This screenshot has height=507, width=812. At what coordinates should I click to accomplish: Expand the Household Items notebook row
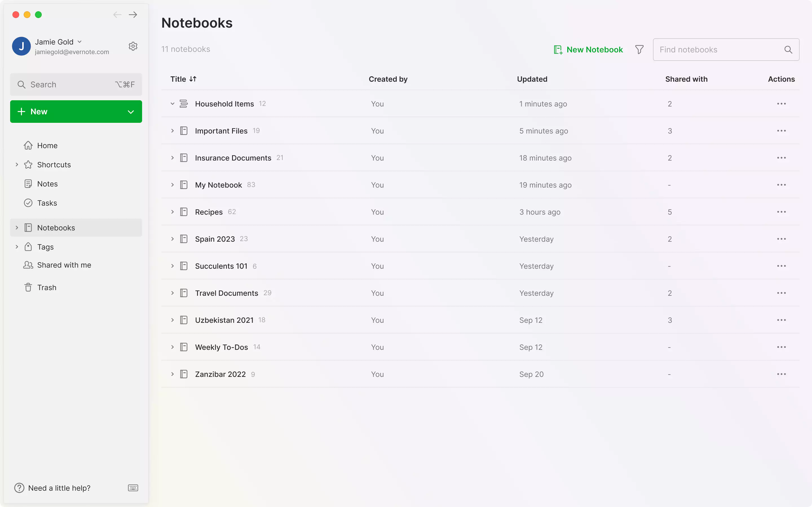(x=172, y=104)
